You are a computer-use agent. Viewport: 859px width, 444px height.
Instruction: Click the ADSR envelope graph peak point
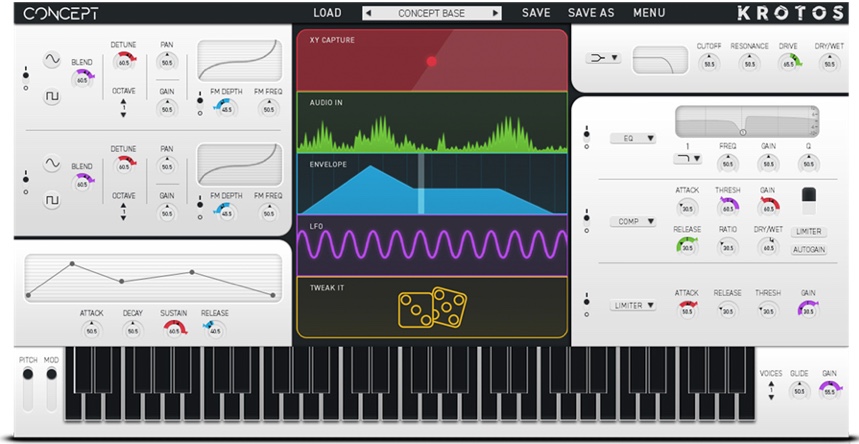(x=72, y=264)
